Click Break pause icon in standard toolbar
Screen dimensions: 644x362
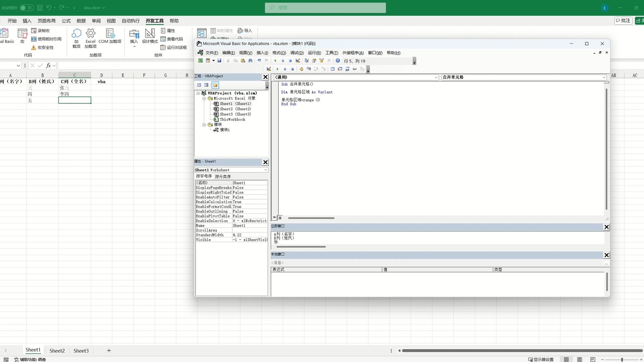[x=283, y=61]
